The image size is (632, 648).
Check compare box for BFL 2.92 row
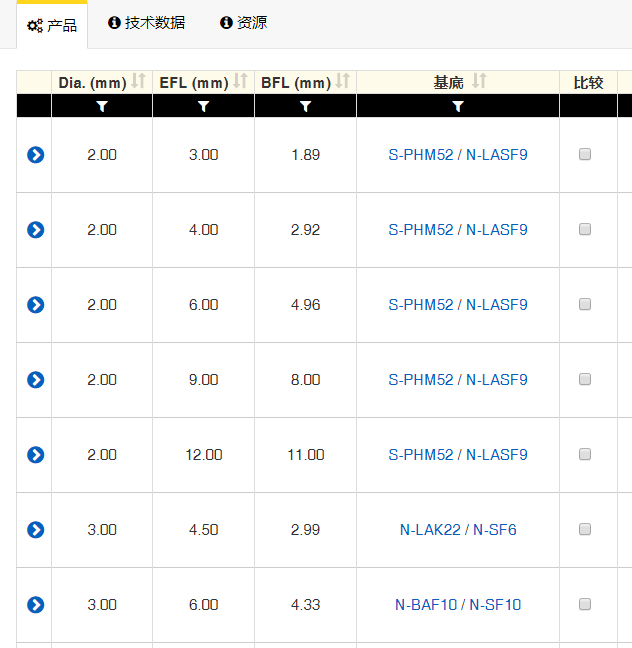[585, 229]
